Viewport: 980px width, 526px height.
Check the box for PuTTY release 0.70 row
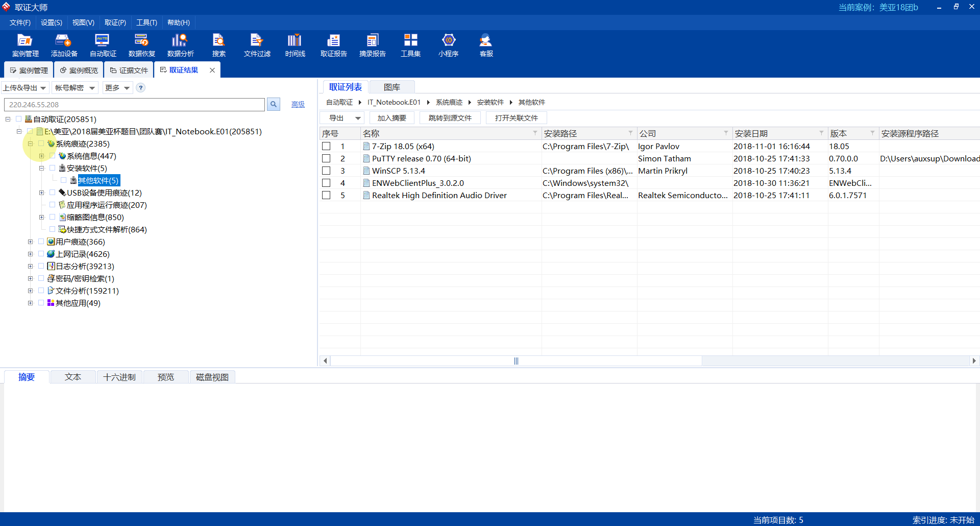click(326, 158)
